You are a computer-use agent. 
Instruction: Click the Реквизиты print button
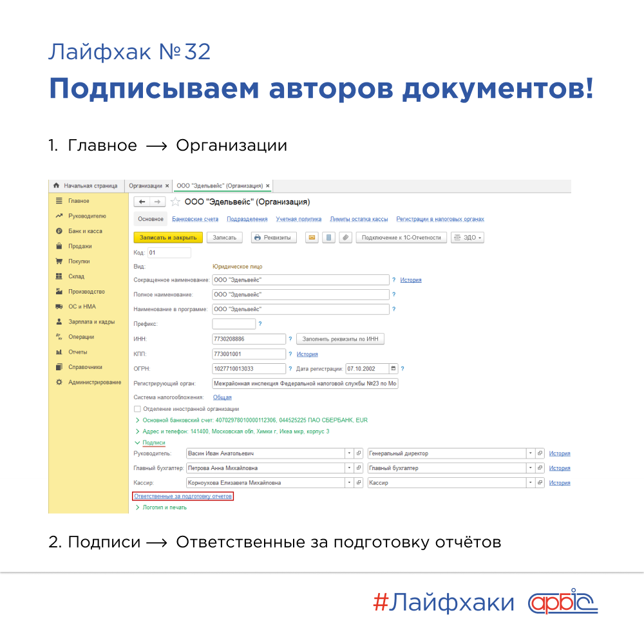click(274, 238)
